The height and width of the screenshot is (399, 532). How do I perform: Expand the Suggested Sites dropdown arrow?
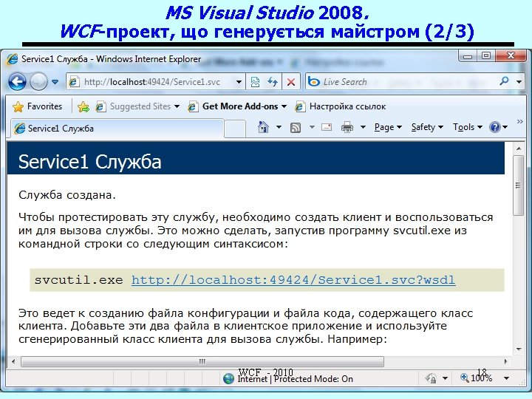pyautogui.click(x=177, y=106)
